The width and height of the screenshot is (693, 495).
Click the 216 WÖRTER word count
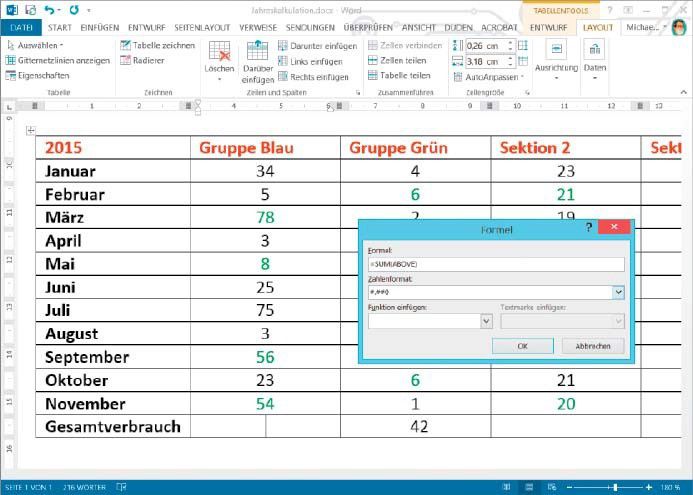(x=84, y=487)
